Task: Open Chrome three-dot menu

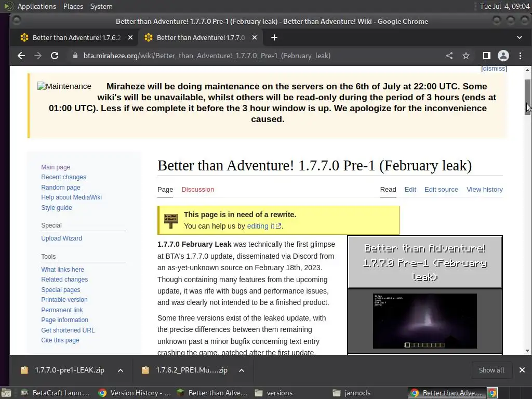Action: click(x=520, y=56)
